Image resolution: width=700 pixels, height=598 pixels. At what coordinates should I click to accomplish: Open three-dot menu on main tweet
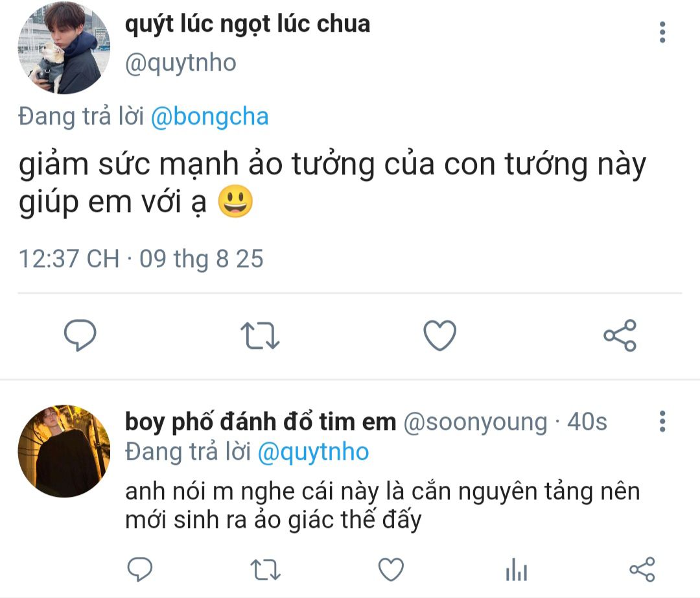(x=662, y=32)
